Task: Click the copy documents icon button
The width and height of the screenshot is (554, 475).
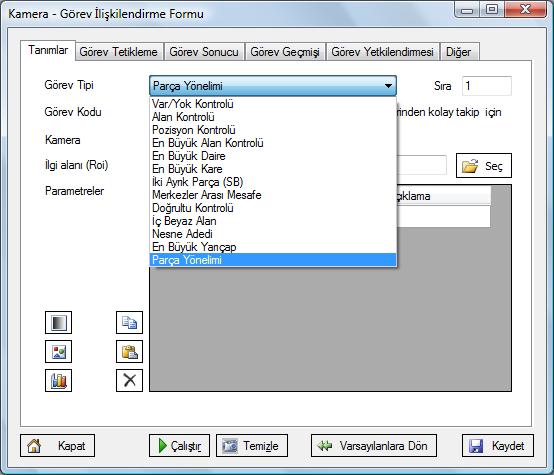Action: point(129,322)
